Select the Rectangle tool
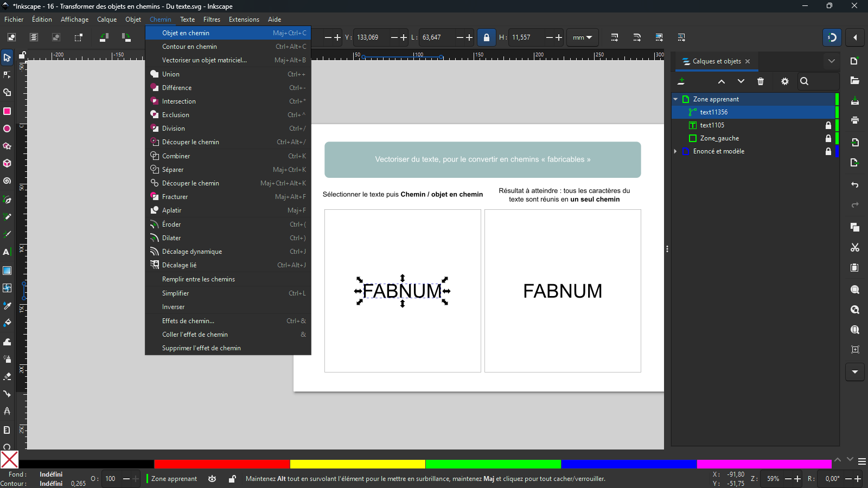 click(7, 111)
